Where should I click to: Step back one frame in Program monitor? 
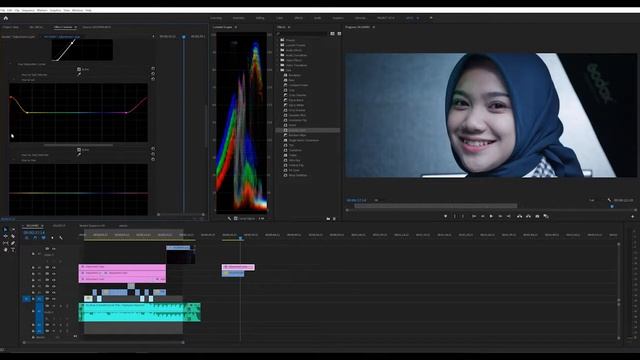pyautogui.click(x=482, y=216)
